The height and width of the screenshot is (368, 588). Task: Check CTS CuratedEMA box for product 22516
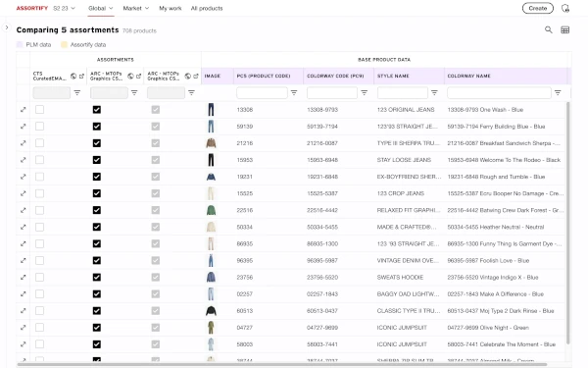(39, 210)
